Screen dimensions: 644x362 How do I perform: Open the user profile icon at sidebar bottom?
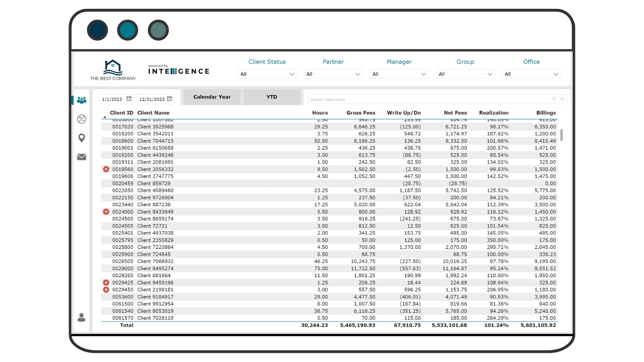81,317
